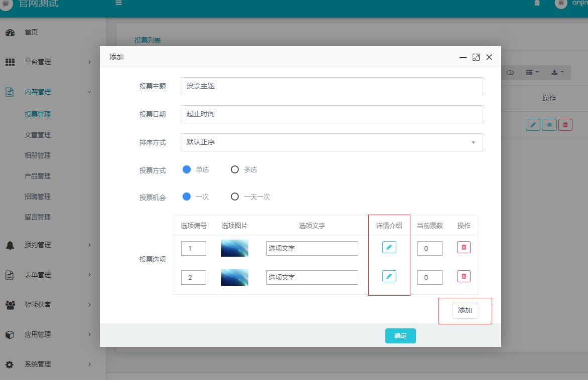Open 文章管理 in sidebar

coord(38,135)
